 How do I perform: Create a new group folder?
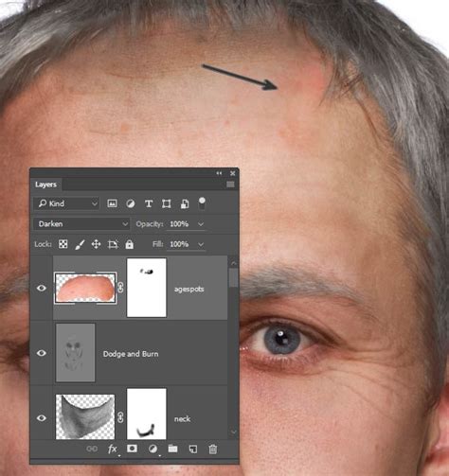point(172,449)
